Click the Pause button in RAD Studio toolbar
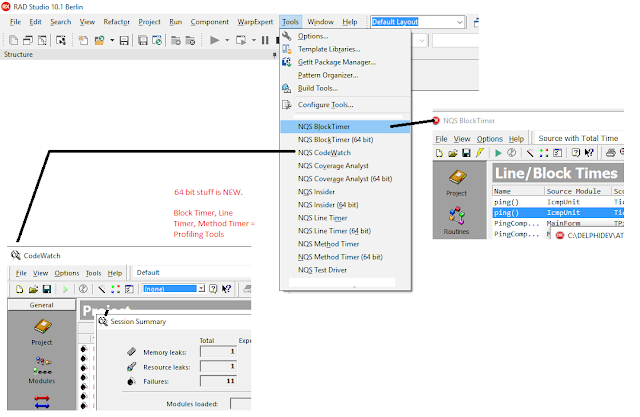The image size is (640, 417). tap(265, 40)
